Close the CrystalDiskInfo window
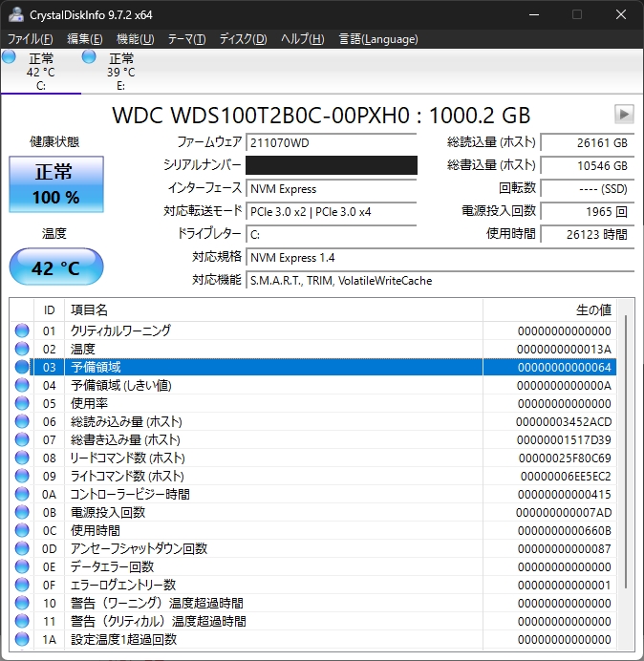 (x=620, y=14)
